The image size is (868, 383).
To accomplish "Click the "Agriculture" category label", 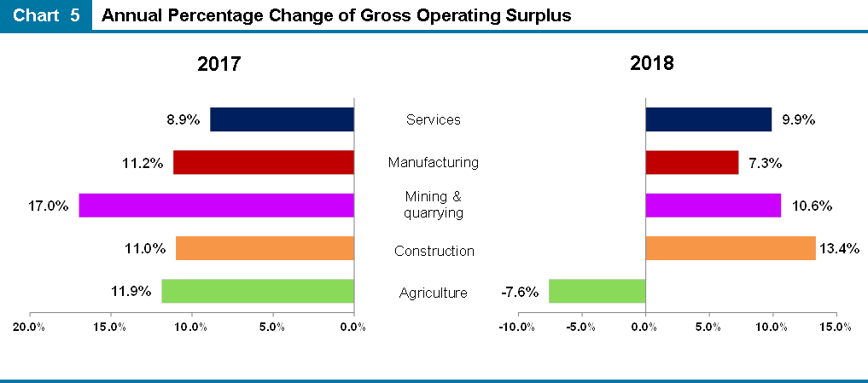I will coord(434,293).
